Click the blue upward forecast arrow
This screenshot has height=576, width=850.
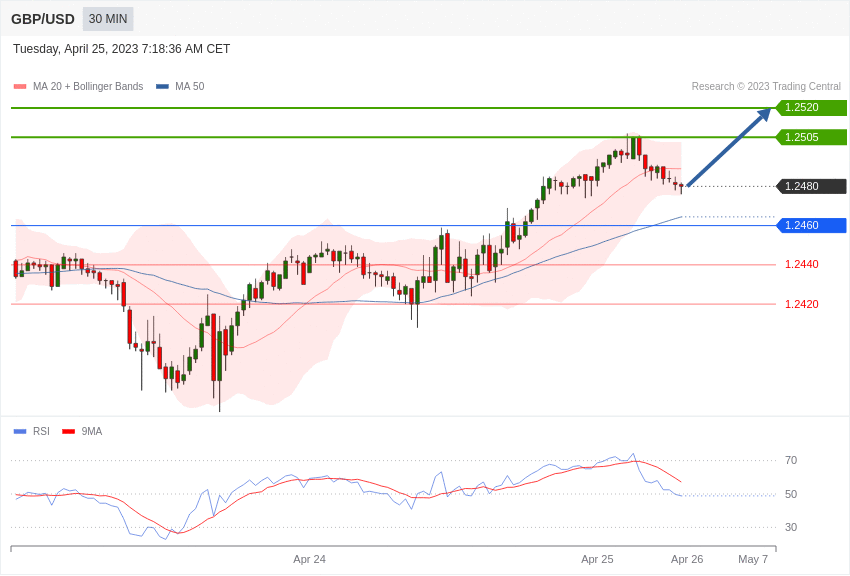[729, 147]
